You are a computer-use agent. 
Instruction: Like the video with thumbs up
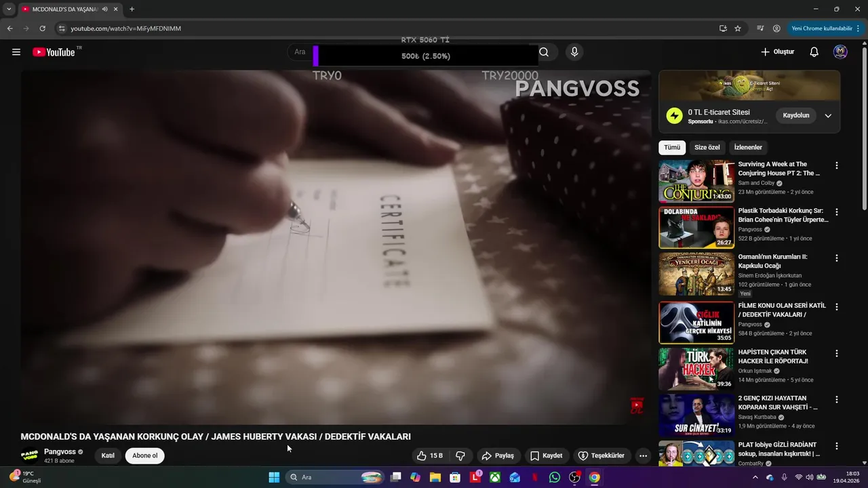coord(430,456)
